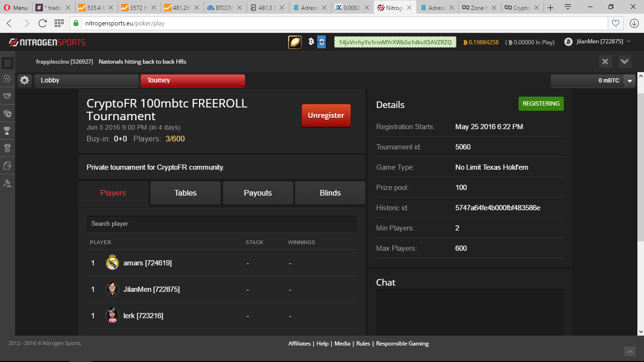Click the handshake icon in sidebar

(7, 96)
